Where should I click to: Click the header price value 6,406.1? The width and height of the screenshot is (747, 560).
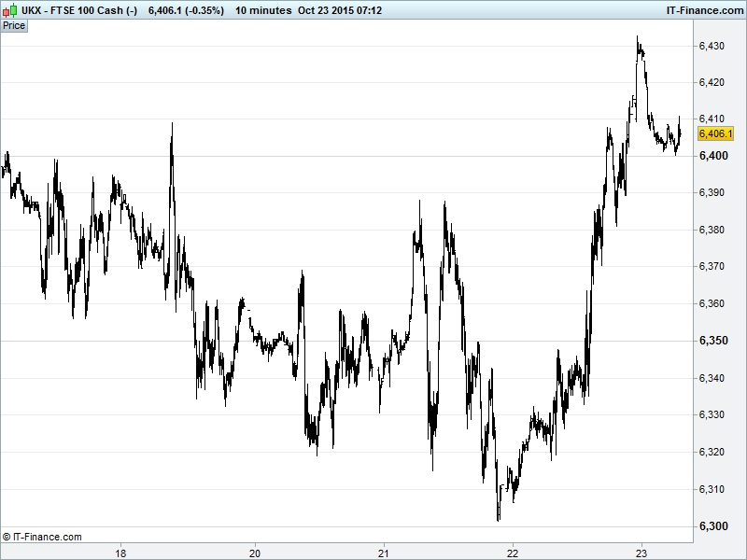166,10
